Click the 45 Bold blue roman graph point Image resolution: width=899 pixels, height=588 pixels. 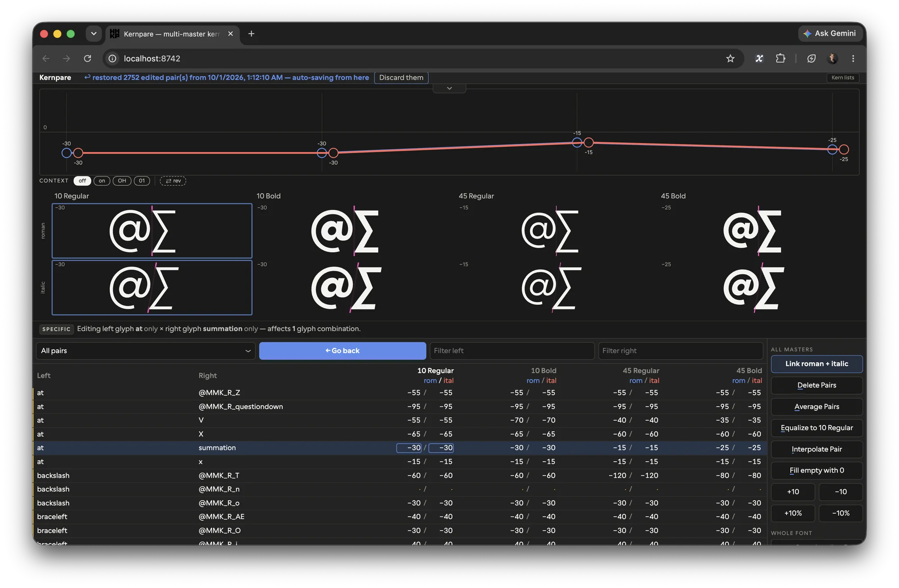(x=832, y=149)
